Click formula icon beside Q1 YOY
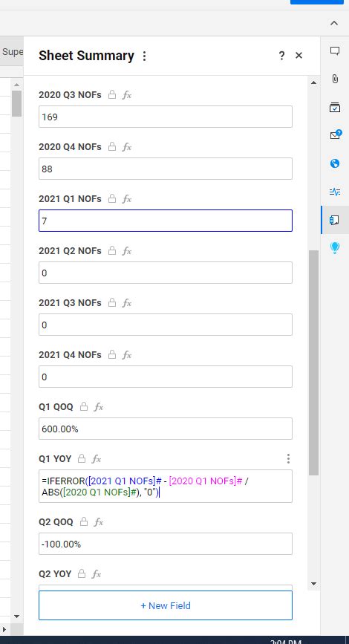The height and width of the screenshot is (644, 349). click(x=97, y=458)
